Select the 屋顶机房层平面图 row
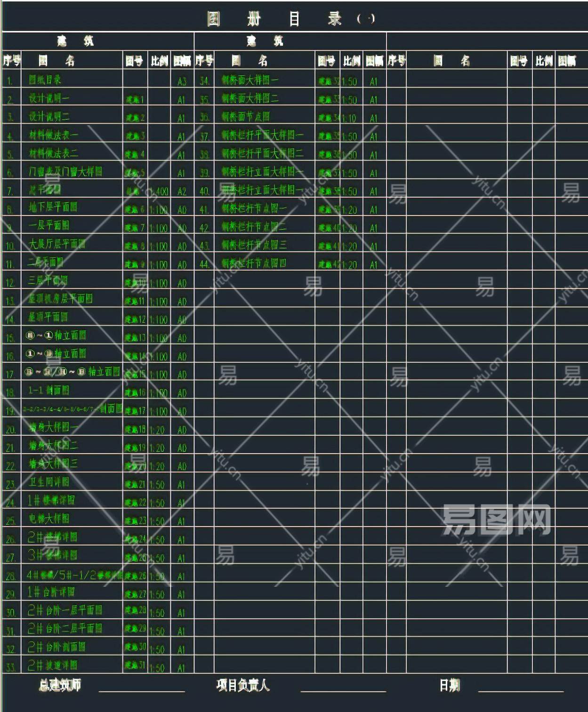This screenshot has width=588, height=712. pyautogui.click(x=60, y=298)
